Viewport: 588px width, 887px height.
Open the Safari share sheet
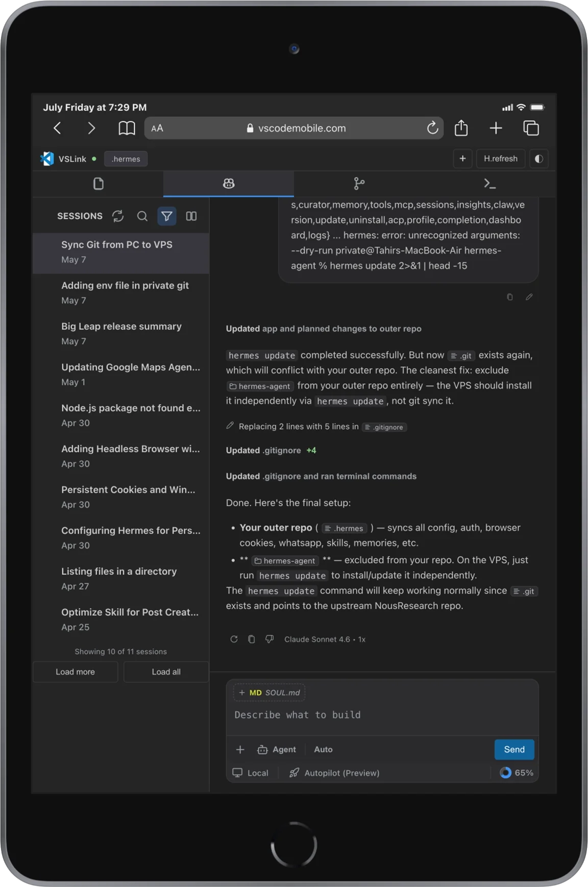[x=461, y=128]
